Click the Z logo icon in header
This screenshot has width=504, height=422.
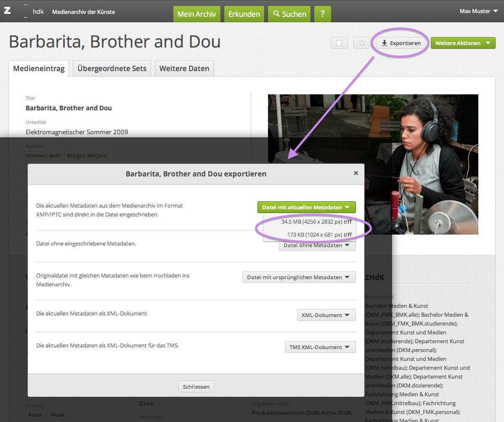pyautogui.click(x=7, y=11)
